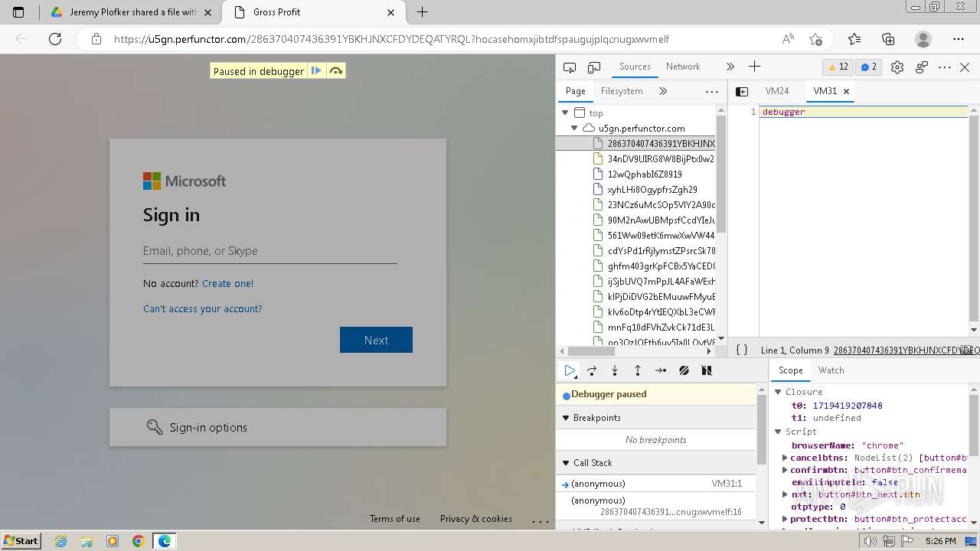Click resume icon on Paused in debugger overlay
The width and height of the screenshot is (980, 551).
tap(316, 71)
